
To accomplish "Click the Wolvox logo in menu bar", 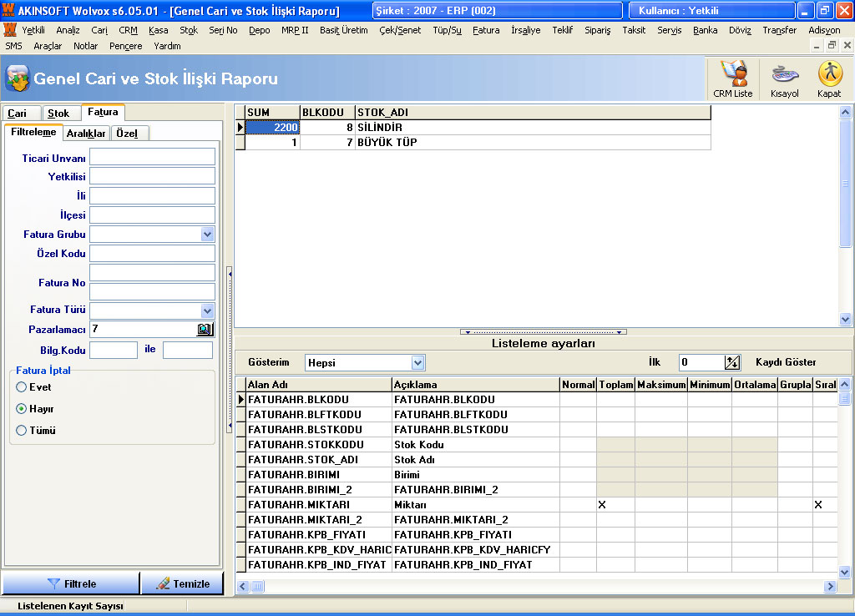I will (10, 30).
